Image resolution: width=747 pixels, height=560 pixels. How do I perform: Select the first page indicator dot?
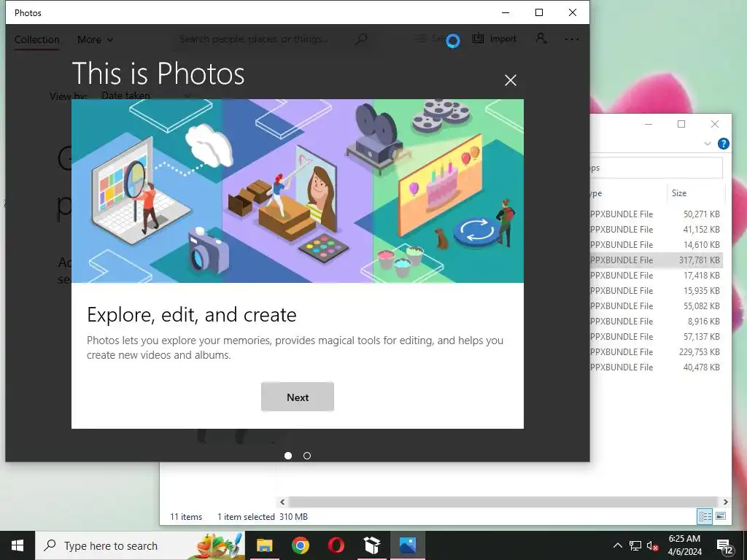click(x=287, y=456)
